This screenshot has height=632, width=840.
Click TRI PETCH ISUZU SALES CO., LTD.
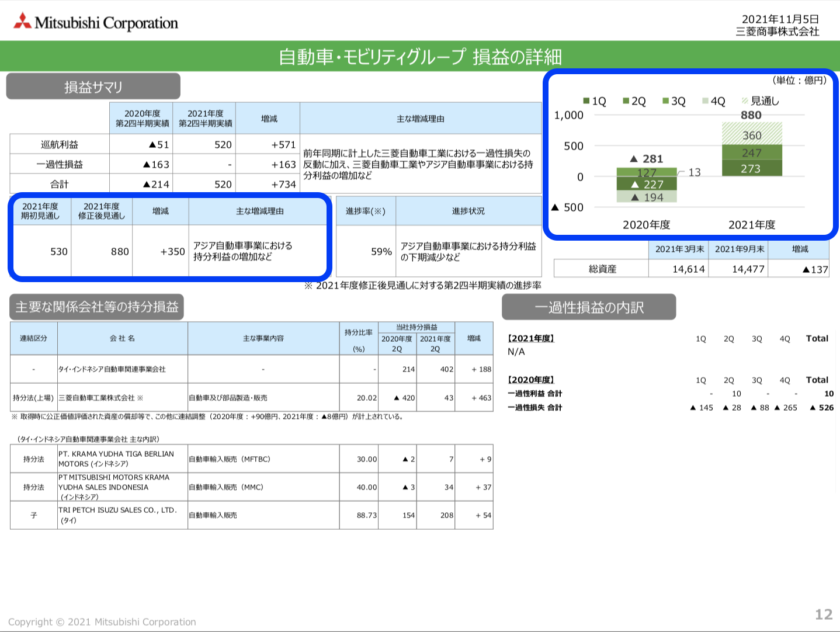117,515
